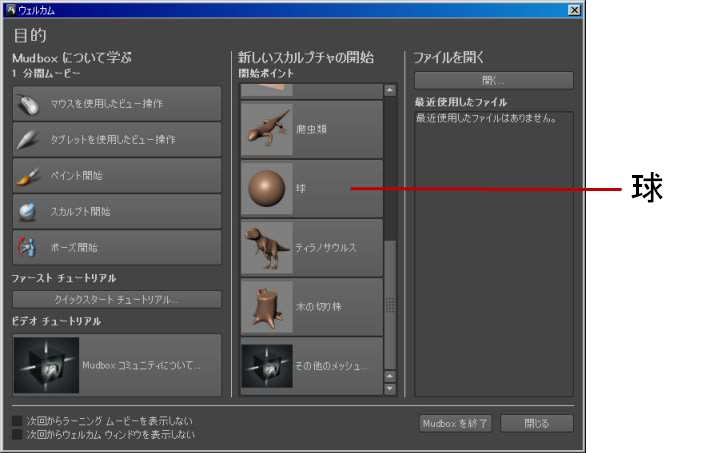This screenshot has height=453, width=720.
Task: Click the 球 label text
Action: pos(301,188)
